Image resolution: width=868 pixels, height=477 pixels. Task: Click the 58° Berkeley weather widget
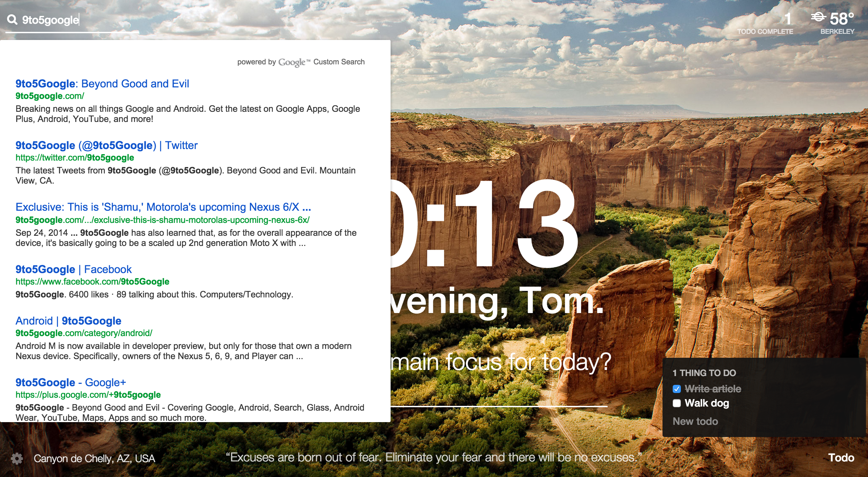pyautogui.click(x=833, y=23)
